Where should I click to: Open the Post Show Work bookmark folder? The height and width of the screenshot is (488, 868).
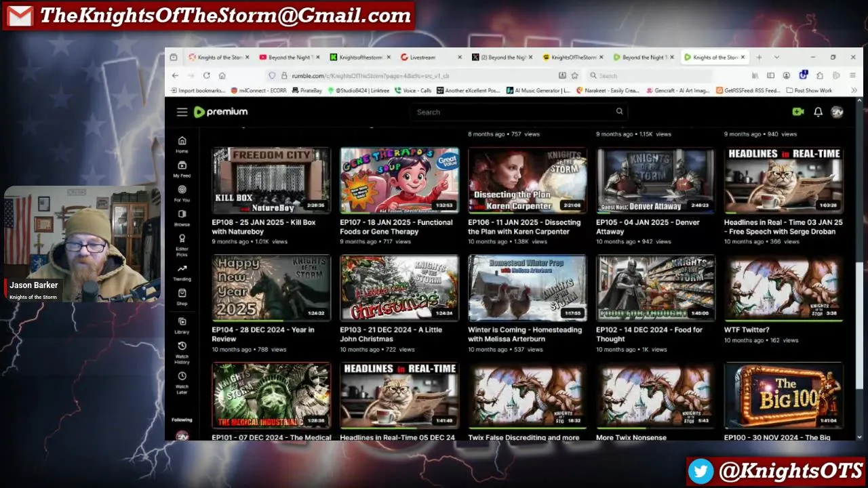click(x=809, y=90)
